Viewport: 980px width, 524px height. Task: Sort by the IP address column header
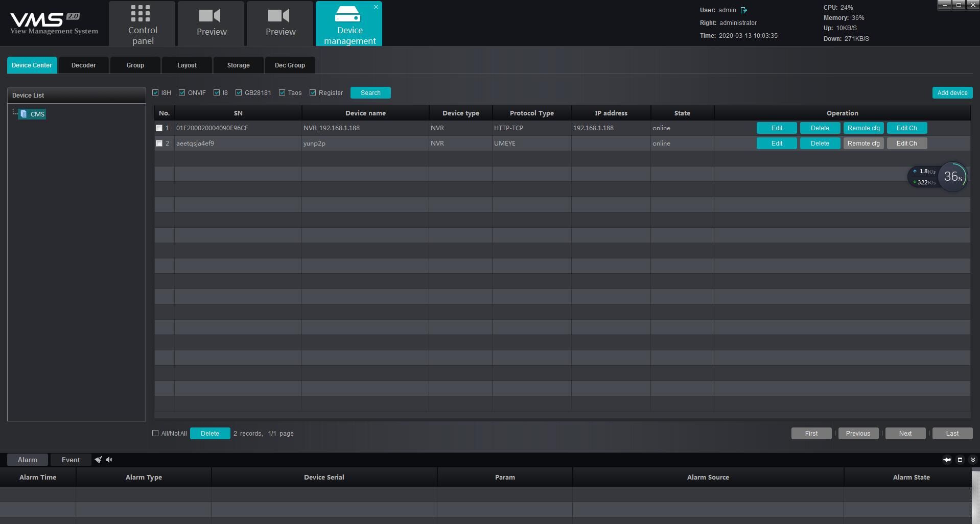click(611, 113)
